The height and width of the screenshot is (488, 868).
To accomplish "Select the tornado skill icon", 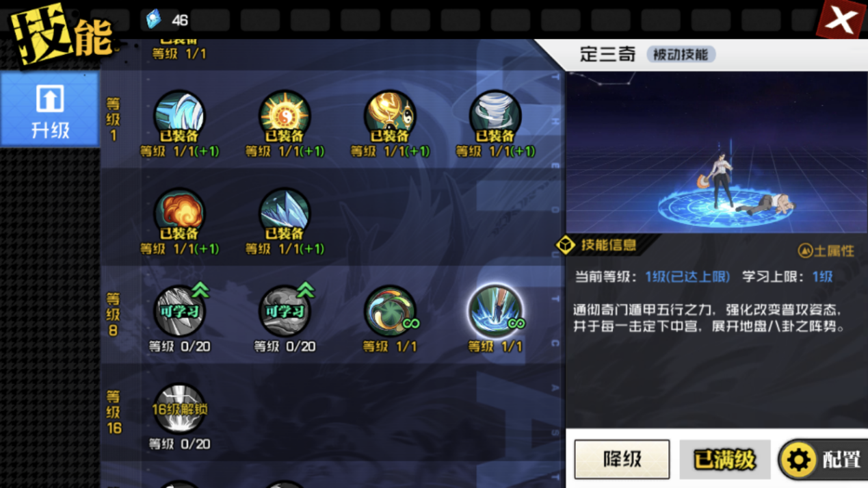I will 495,116.
